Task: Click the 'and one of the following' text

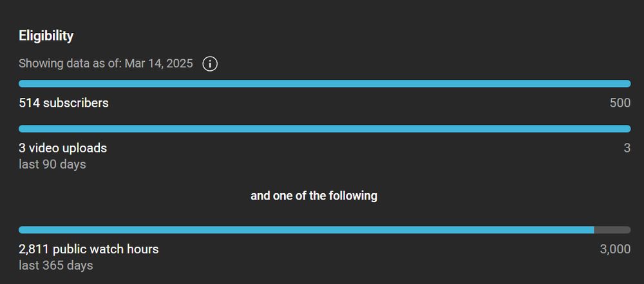Action: click(314, 196)
